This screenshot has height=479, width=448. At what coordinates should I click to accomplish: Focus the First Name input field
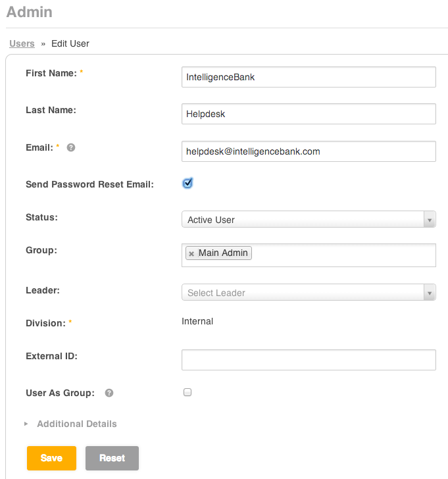point(309,77)
